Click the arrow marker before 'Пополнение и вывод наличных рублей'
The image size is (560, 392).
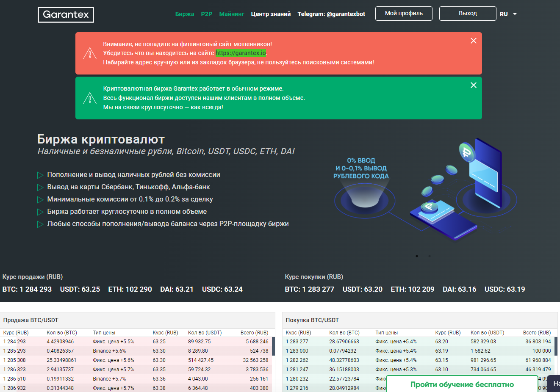[x=41, y=175]
